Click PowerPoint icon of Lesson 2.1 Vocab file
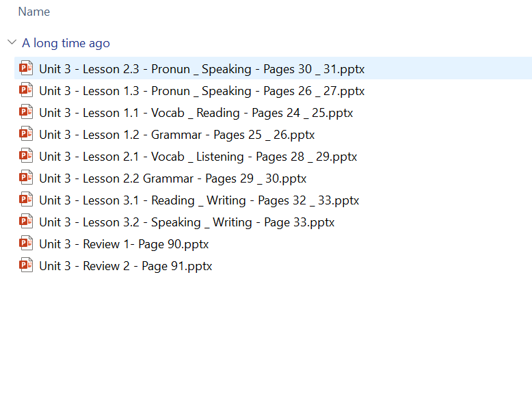Viewport: 532px width, 411px height. [x=26, y=156]
